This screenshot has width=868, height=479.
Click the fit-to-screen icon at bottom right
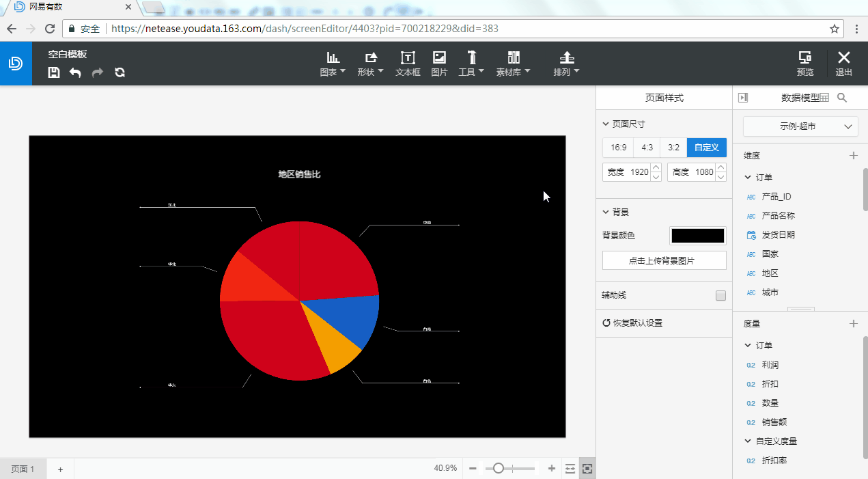[x=587, y=468]
